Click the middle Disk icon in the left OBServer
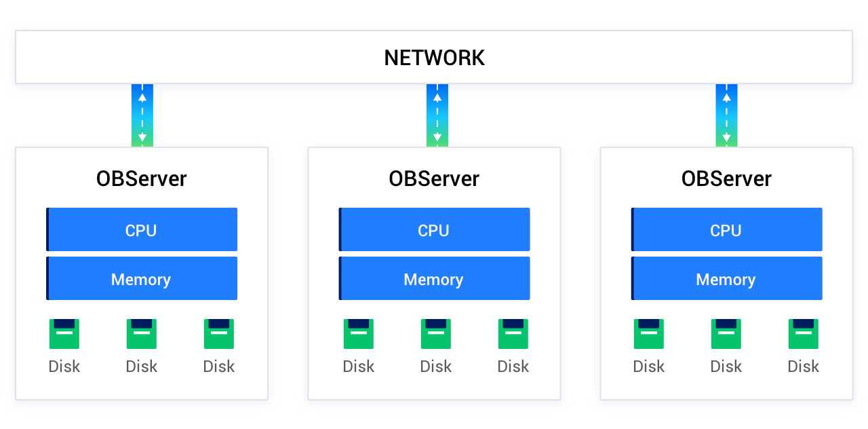 point(141,333)
